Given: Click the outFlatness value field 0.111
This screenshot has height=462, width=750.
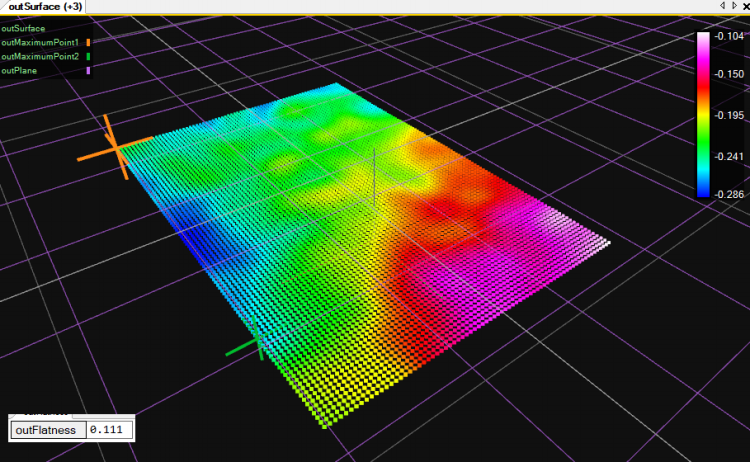Looking at the screenshot, I should pyautogui.click(x=108, y=429).
